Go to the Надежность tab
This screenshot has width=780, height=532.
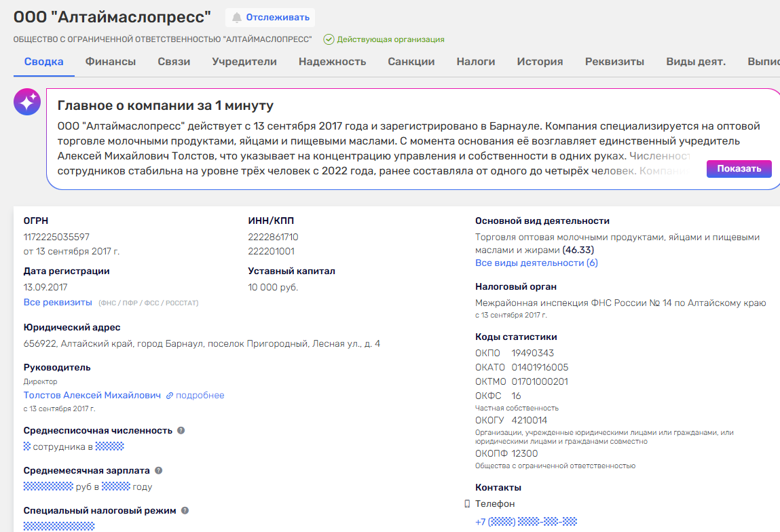coord(332,62)
